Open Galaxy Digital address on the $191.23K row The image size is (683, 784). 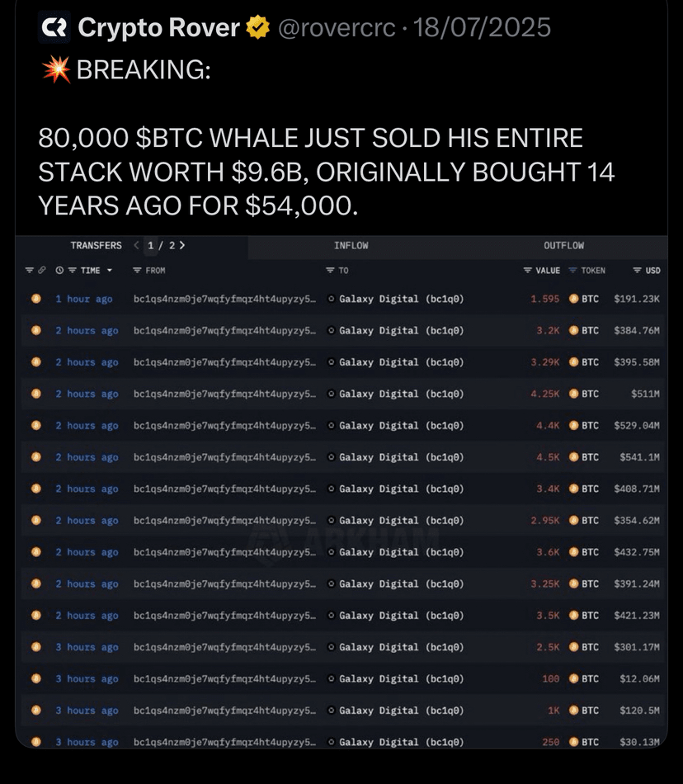401,299
